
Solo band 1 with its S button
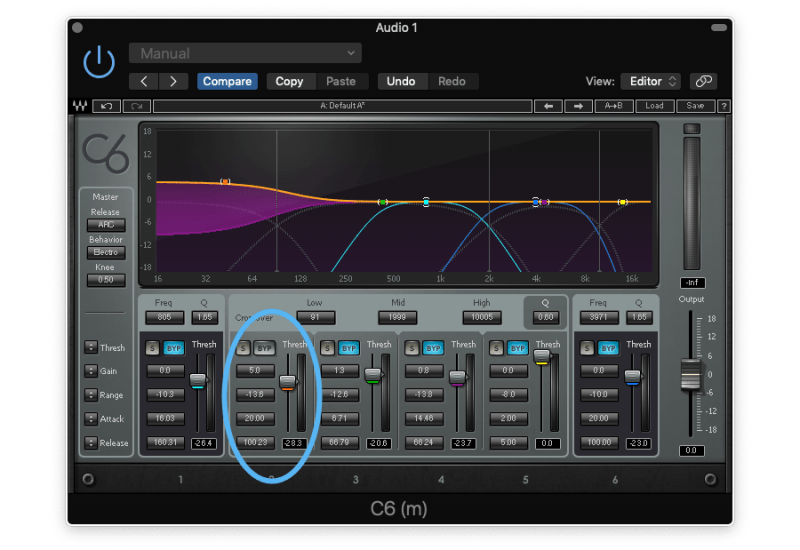point(152,348)
